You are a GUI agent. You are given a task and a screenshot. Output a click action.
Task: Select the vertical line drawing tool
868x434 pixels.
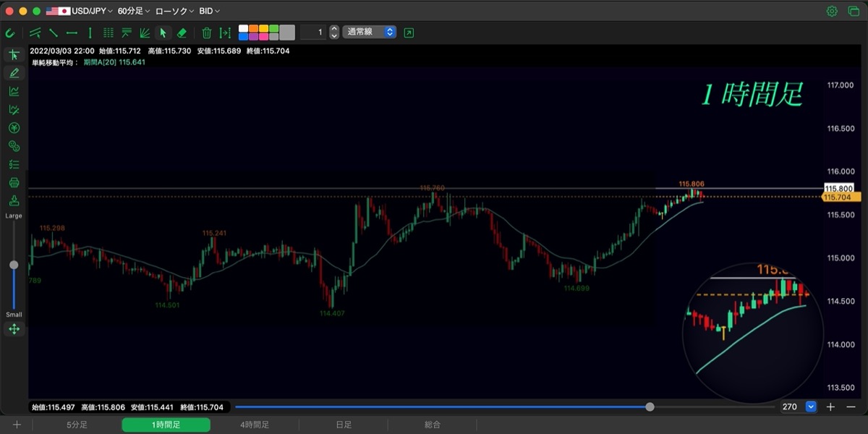coord(90,33)
